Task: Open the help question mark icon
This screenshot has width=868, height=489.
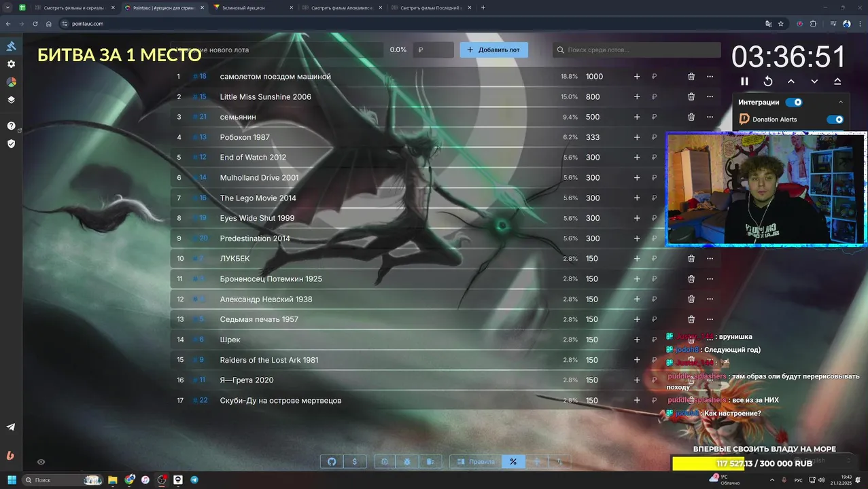Action: click(11, 126)
